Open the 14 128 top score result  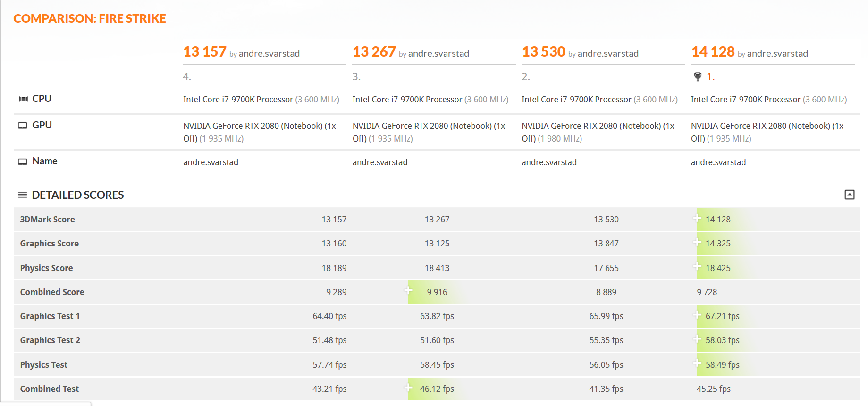click(x=713, y=51)
